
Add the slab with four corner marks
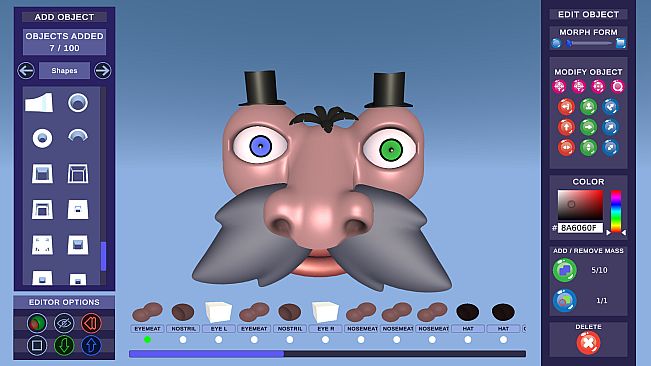42,245
